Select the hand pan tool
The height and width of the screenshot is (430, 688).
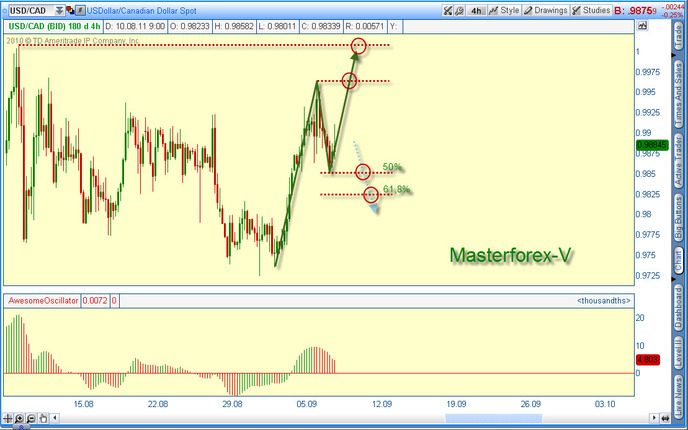point(43,418)
